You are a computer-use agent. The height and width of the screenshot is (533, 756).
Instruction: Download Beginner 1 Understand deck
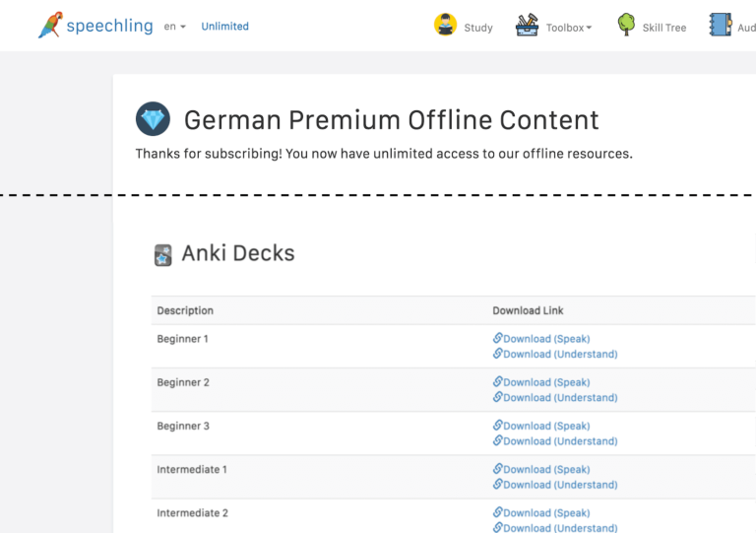(559, 355)
